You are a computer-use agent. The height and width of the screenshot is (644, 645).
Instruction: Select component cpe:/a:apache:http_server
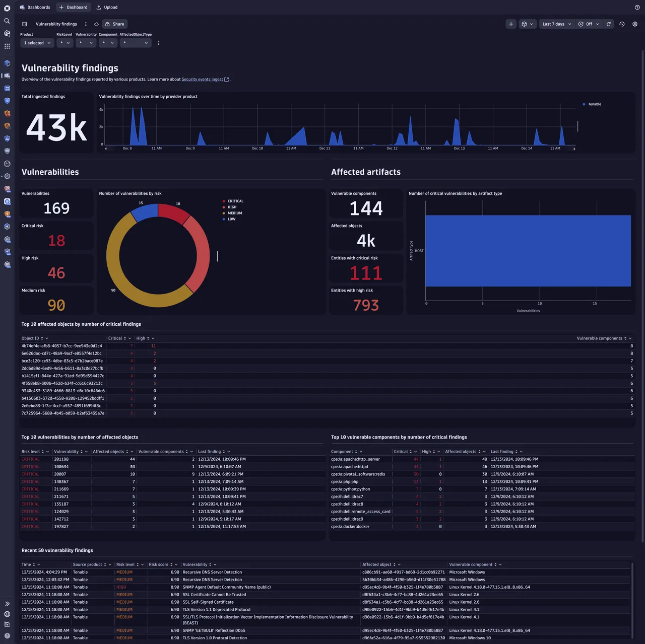tap(355, 459)
